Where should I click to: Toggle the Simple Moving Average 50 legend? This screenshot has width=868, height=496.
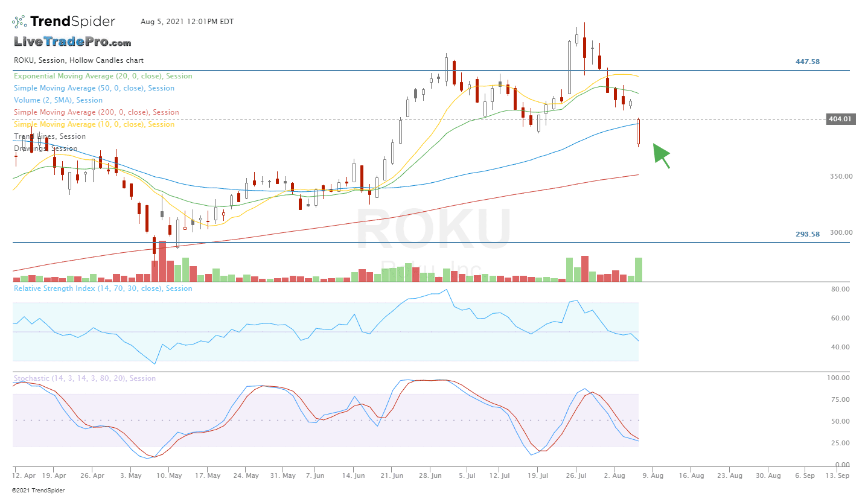point(94,88)
